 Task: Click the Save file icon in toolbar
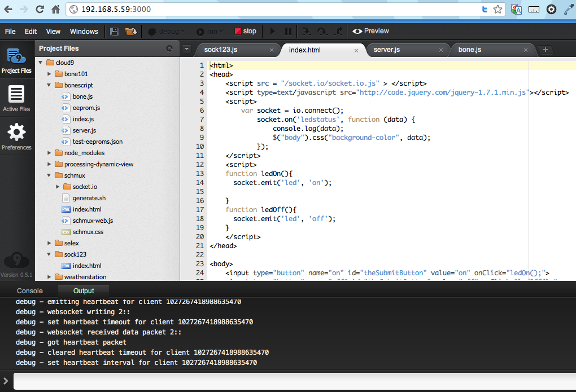click(x=114, y=32)
